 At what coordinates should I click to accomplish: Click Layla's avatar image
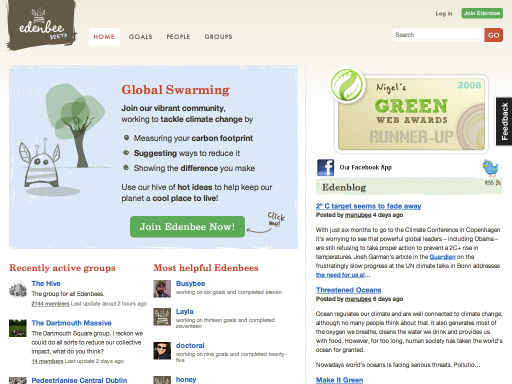click(x=162, y=317)
